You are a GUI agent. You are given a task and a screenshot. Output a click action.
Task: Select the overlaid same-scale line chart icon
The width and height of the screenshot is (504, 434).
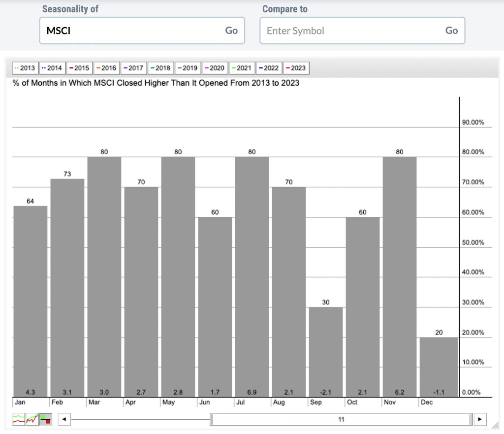[32, 419]
